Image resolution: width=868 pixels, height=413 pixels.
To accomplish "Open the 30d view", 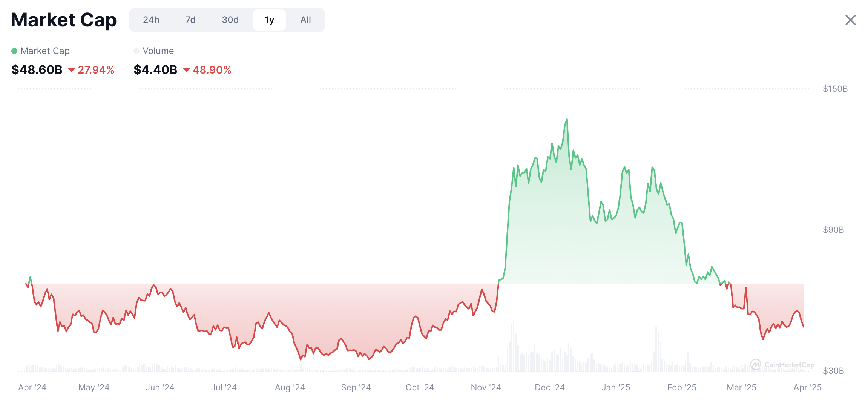I will pyautogui.click(x=230, y=20).
